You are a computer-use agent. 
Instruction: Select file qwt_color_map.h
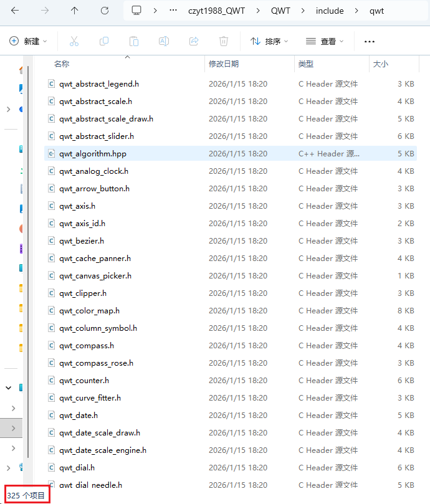(231, 310)
